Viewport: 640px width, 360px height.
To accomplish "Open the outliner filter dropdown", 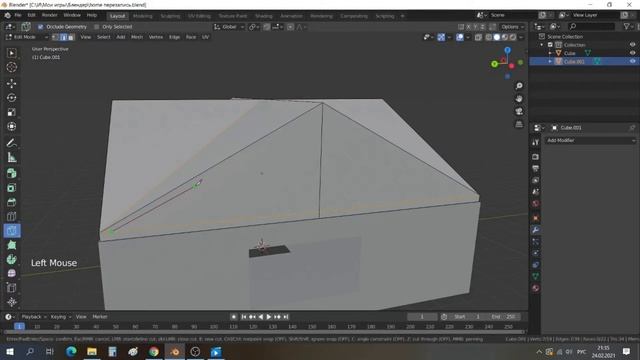I will coord(629,27).
